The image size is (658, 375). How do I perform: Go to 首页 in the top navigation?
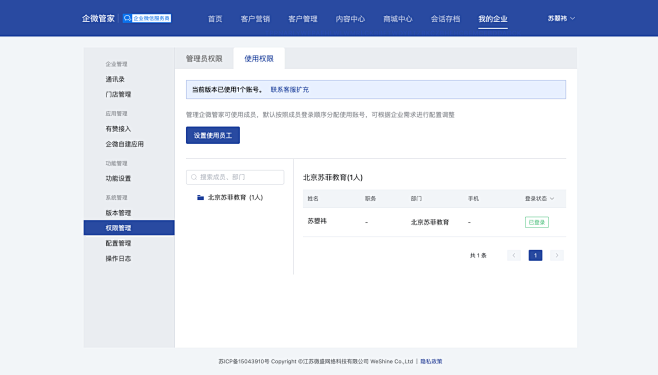pos(215,19)
